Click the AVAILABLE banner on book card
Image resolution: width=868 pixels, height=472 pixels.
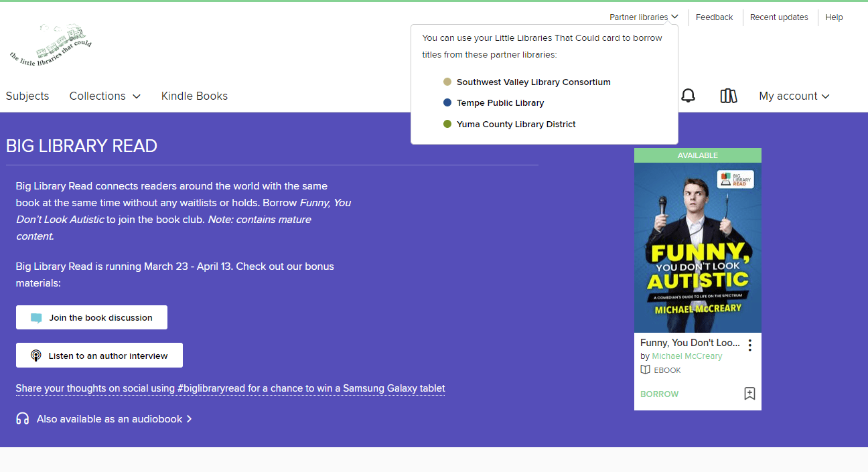pyautogui.click(x=698, y=155)
